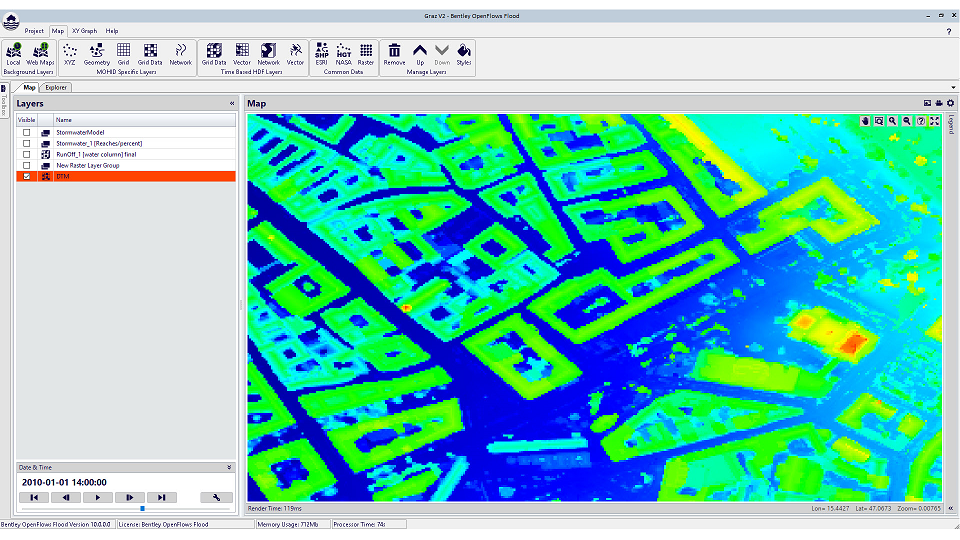Image resolution: width=960 pixels, height=540 pixels.
Task: Add a Web Maps background layer
Action: click(40, 54)
